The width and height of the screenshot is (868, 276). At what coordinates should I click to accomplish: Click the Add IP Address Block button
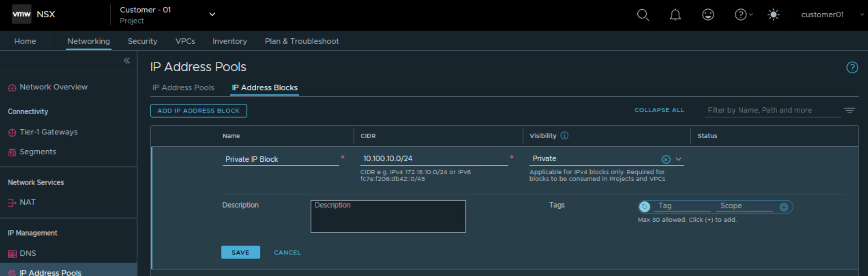click(x=198, y=111)
